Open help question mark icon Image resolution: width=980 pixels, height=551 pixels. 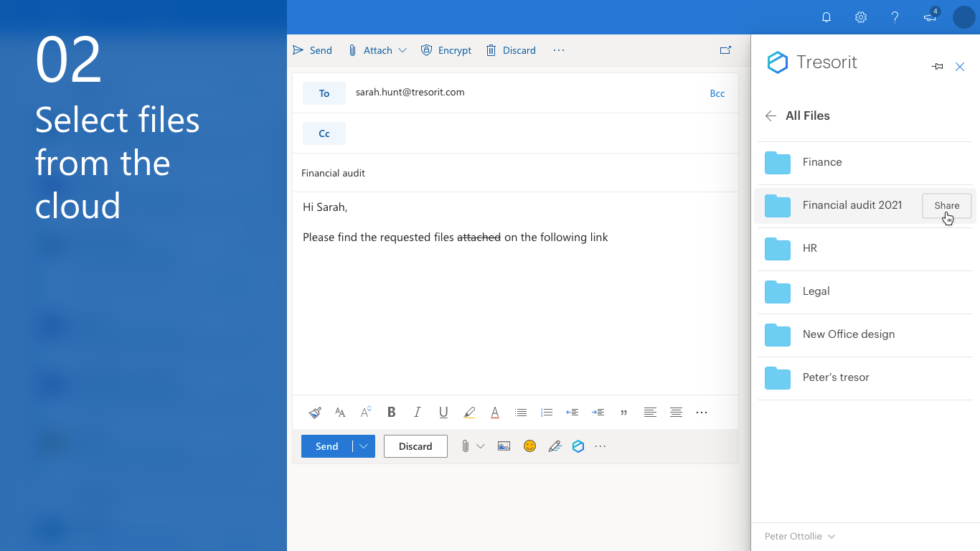tap(895, 17)
